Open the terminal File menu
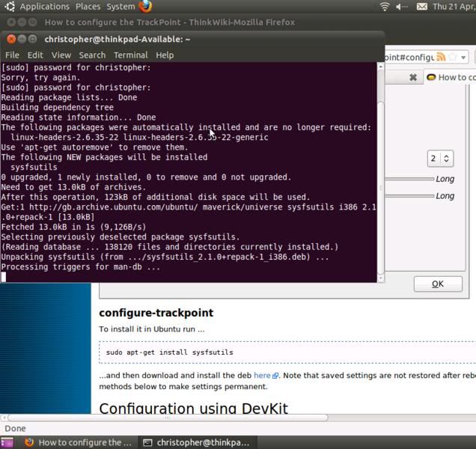476x449 pixels. point(12,55)
